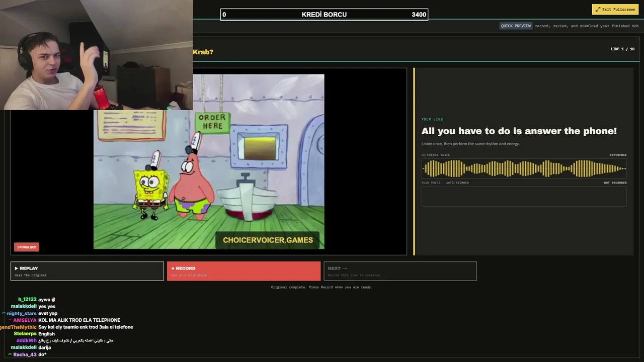
Task: Click dddkWh's Arabic chat message
Action: click(75, 340)
